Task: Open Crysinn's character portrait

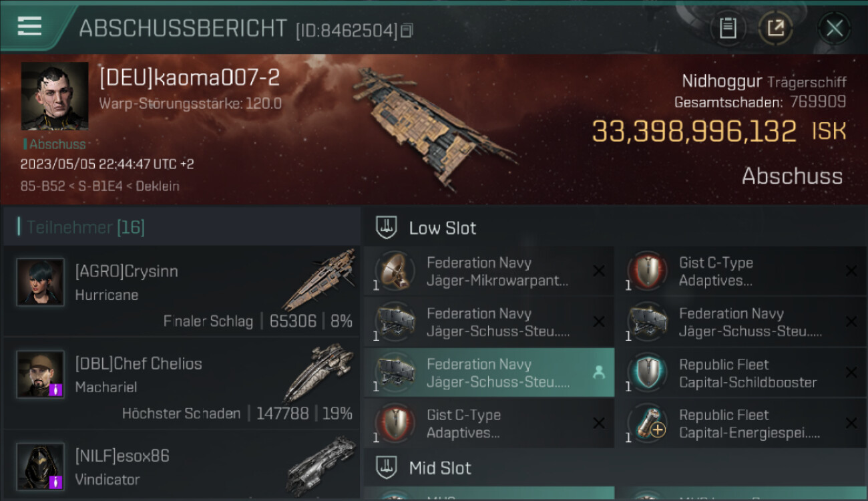Action: point(40,282)
